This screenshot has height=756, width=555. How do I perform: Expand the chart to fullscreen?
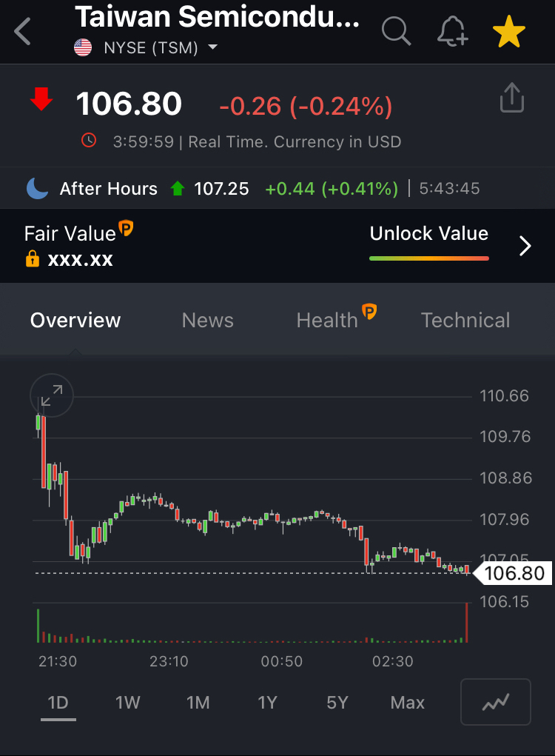point(52,395)
